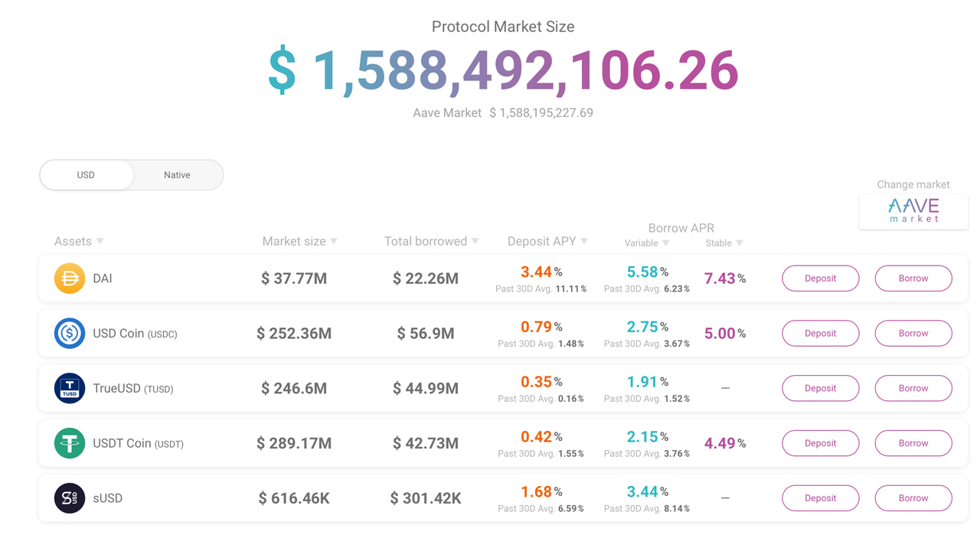Select the USDT Coin (USDT) asset name
The width and height of the screenshot is (980, 551).
[x=138, y=444]
